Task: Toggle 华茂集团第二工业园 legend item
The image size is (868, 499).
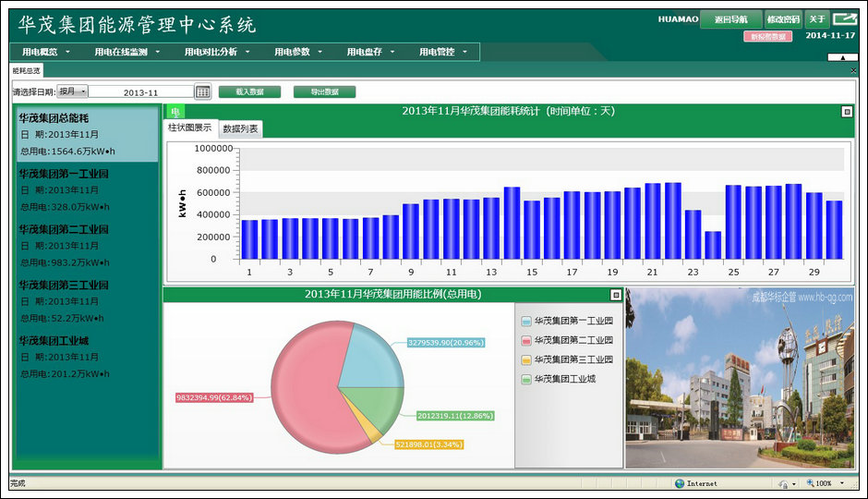Action: (x=566, y=340)
